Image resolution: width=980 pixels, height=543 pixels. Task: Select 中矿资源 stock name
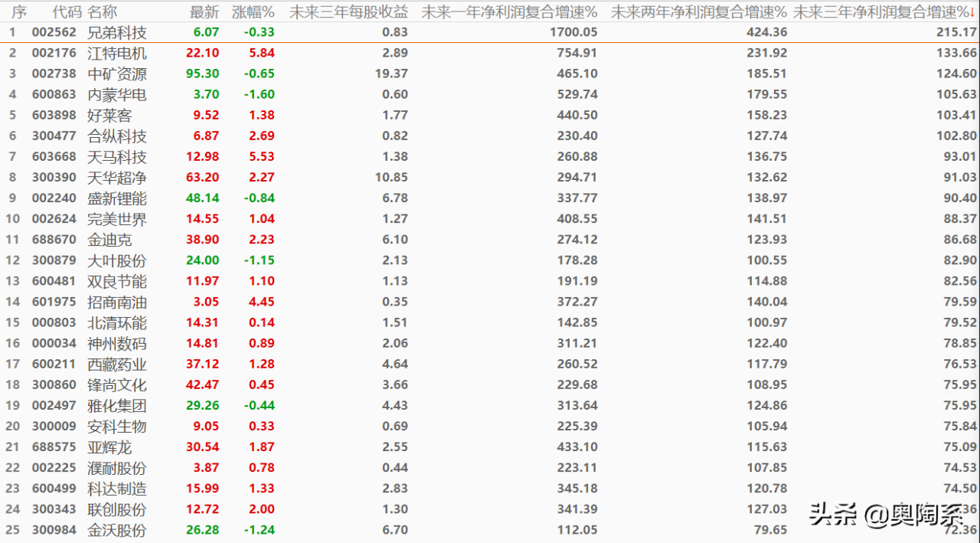[117, 74]
